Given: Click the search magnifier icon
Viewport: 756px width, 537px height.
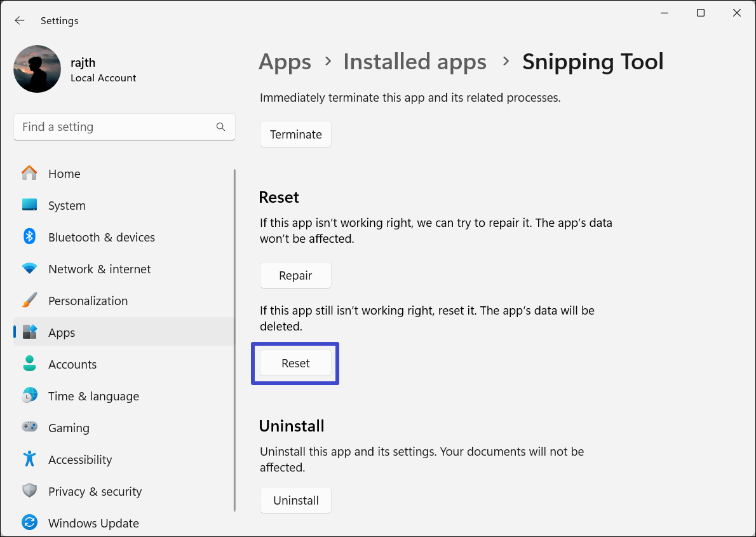Looking at the screenshot, I should (x=220, y=127).
